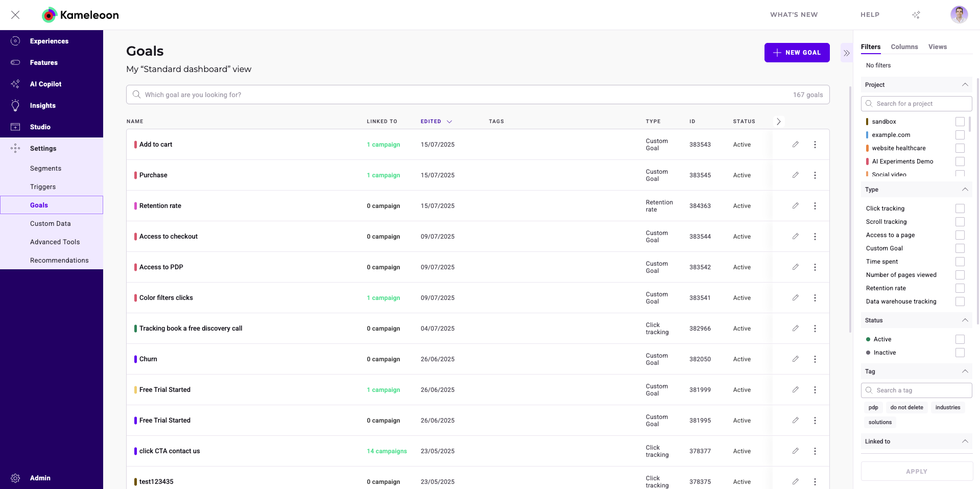The height and width of the screenshot is (489, 980).
Task: Enable Click tracking type filter
Action: point(960,208)
